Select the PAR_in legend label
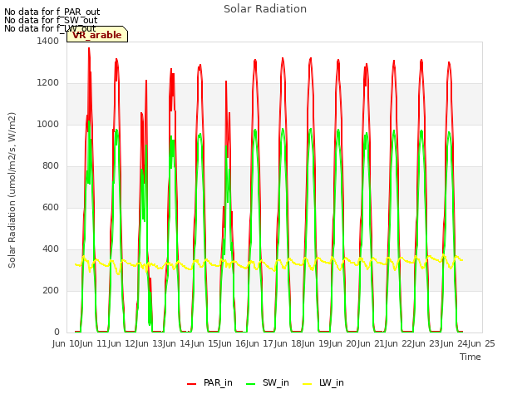 coord(218,382)
